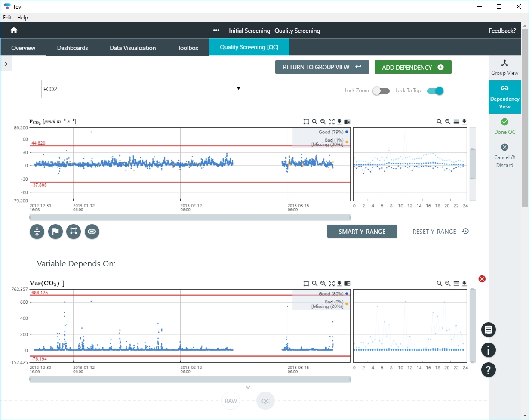Switch to the Toolbox tab
529x420 pixels.
click(188, 48)
